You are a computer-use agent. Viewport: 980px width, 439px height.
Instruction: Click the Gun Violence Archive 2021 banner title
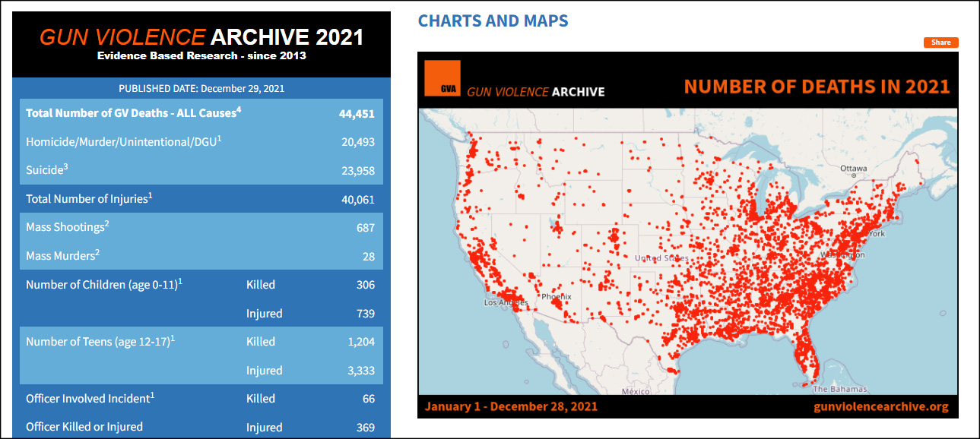coord(201,37)
